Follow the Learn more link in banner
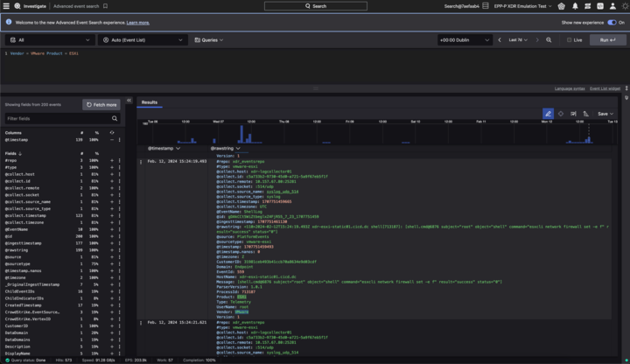 point(138,23)
